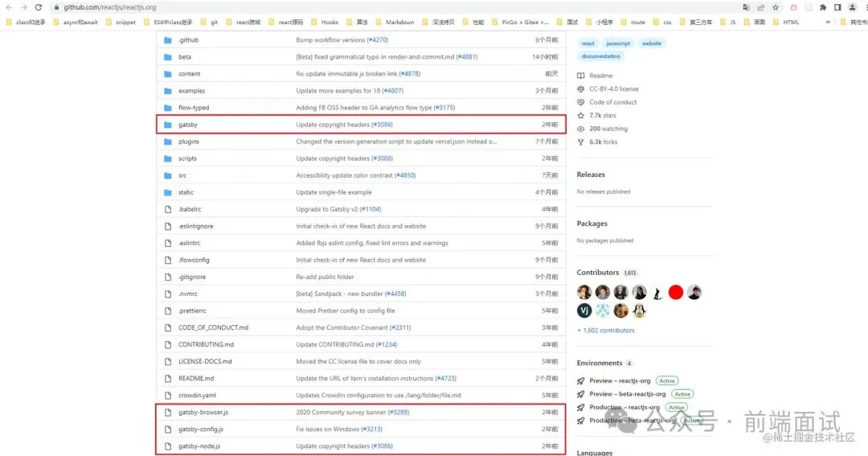Click the share page icon in address bar

click(x=760, y=7)
